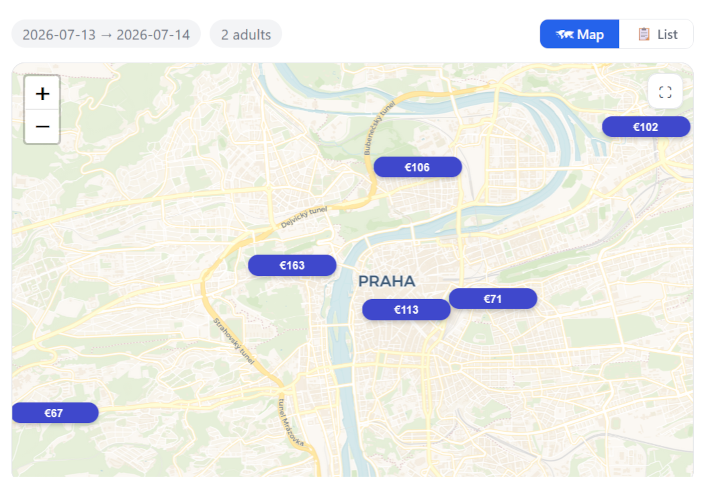Enter fullscreen map view
The height and width of the screenshot is (495, 706).
(x=665, y=92)
